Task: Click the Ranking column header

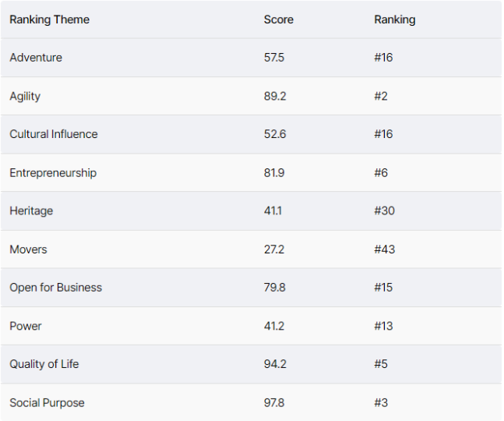Action: coord(395,19)
